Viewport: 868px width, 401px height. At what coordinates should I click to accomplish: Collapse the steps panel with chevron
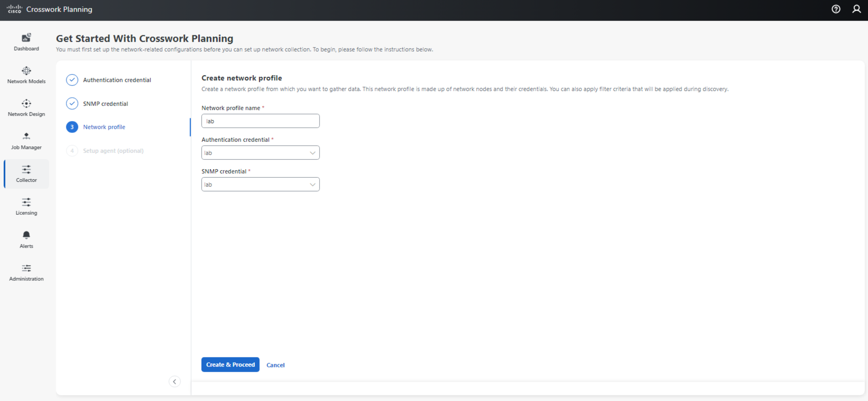tap(175, 381)
